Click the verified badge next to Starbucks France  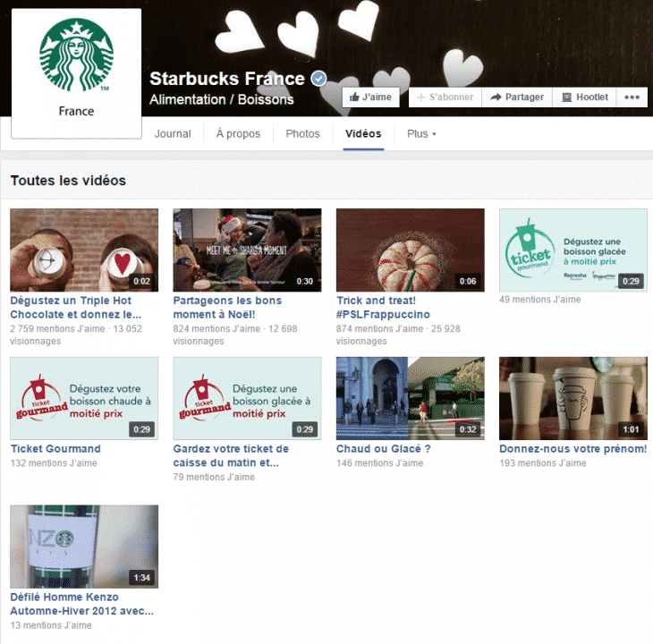point(318,79)
